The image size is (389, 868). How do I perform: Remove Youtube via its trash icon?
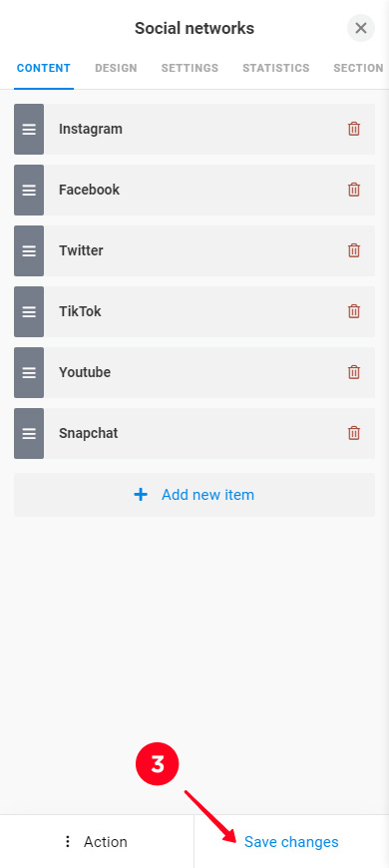click(x=353, y=372)
